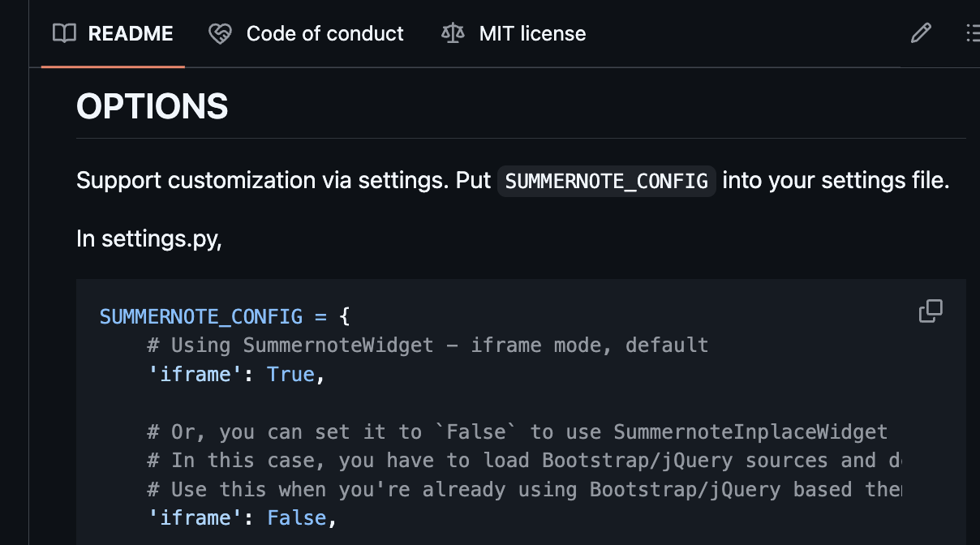Click the False value in the code
Screen dimensions: 980x545
point(297,518)
